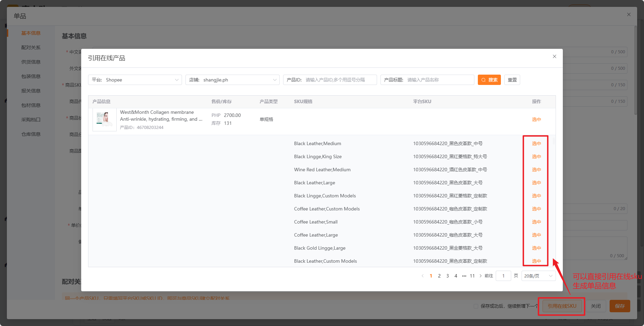This screenshot has width=644, height=326.
Task: Select the Coffee Leather,Small SKU via 选中
Action: 536,222
